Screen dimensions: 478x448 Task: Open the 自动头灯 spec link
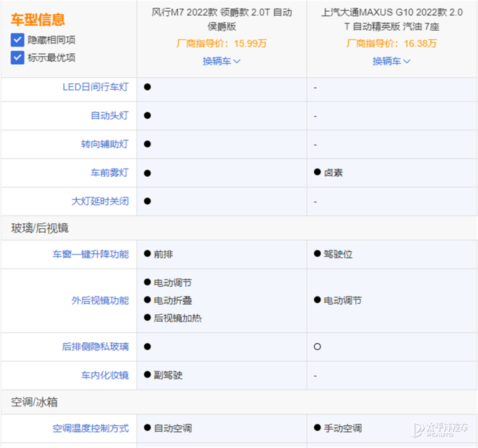[110, 115]
